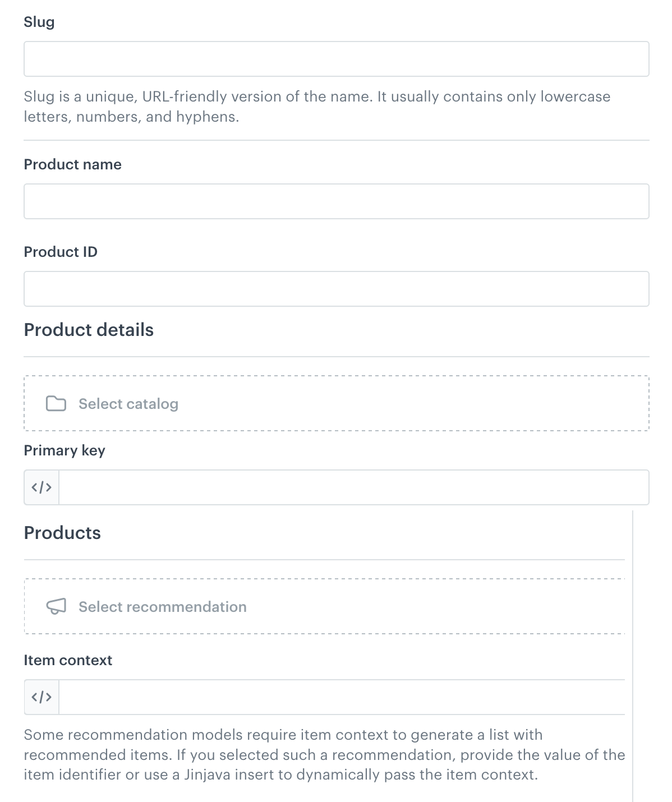The height and width of the screenshot is (802, 672).
Task: Focus the Slug input field
Action: [337, 59]
